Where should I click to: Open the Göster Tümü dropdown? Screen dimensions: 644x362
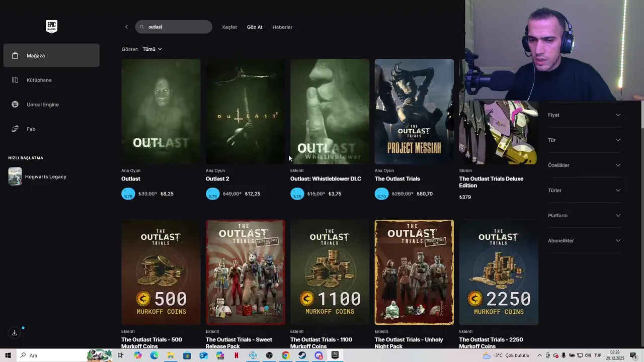click(152, 49)
